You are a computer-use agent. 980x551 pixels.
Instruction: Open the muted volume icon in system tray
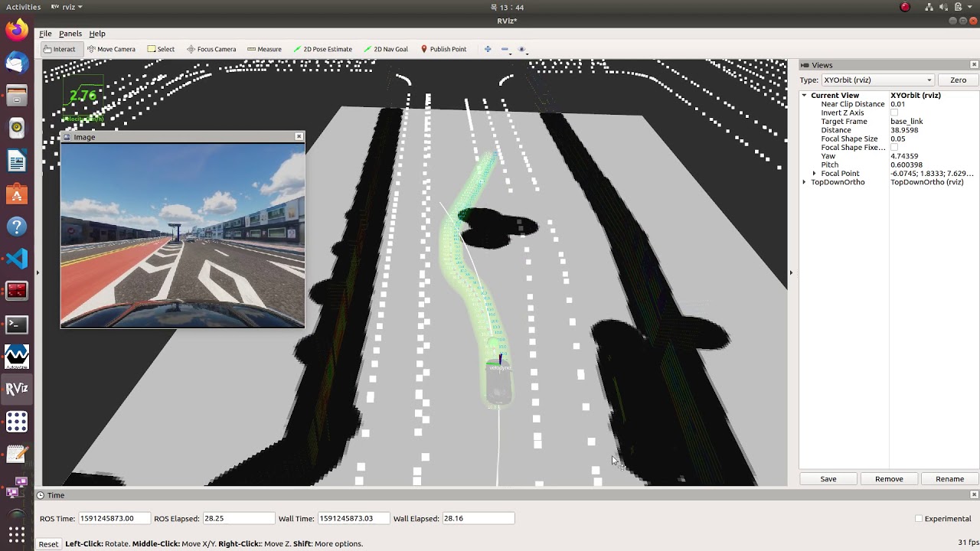coord(944,7)
